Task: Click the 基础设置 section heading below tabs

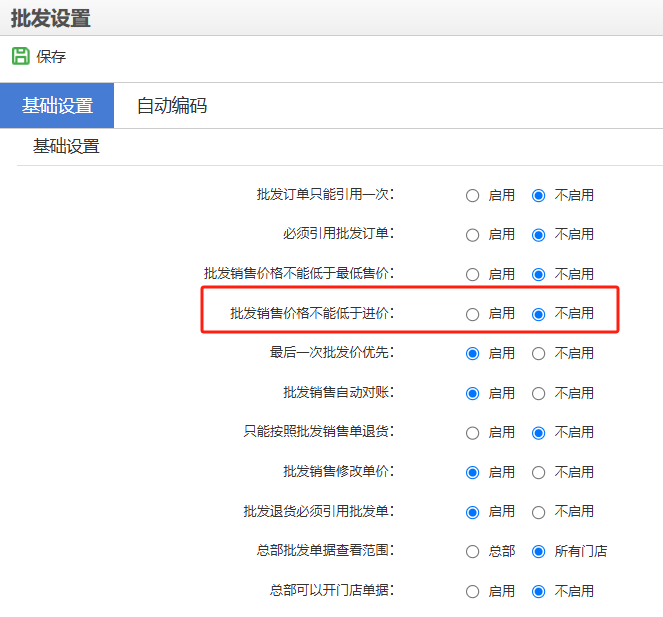Action: point(66,146)
